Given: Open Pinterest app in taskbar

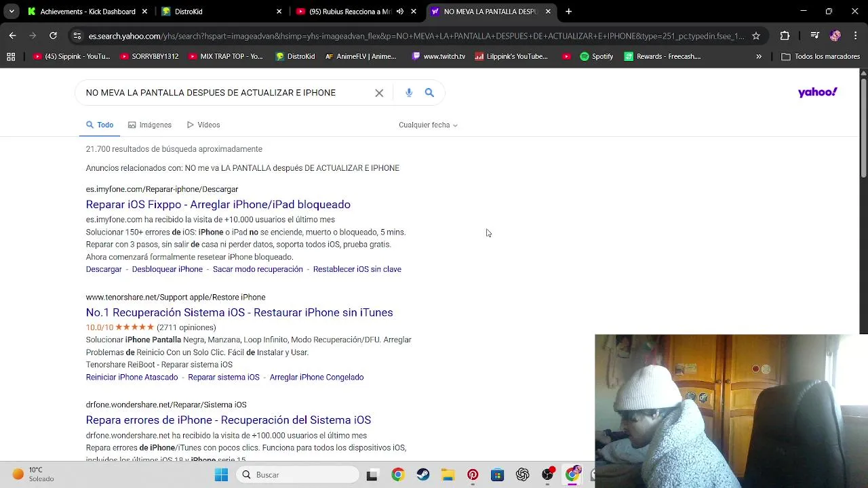Looking at the screenshot, I should (x=473, y=474).
